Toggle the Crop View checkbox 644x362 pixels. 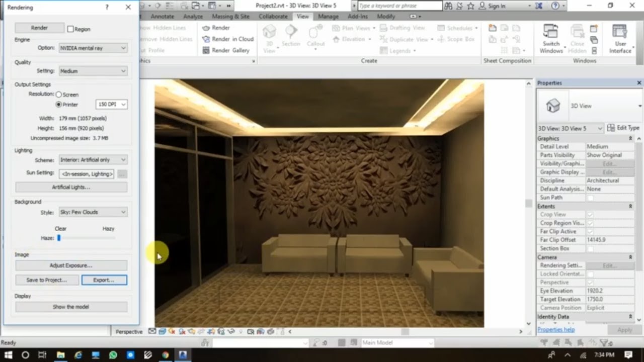pyautogui.click(x=590, y=215)
